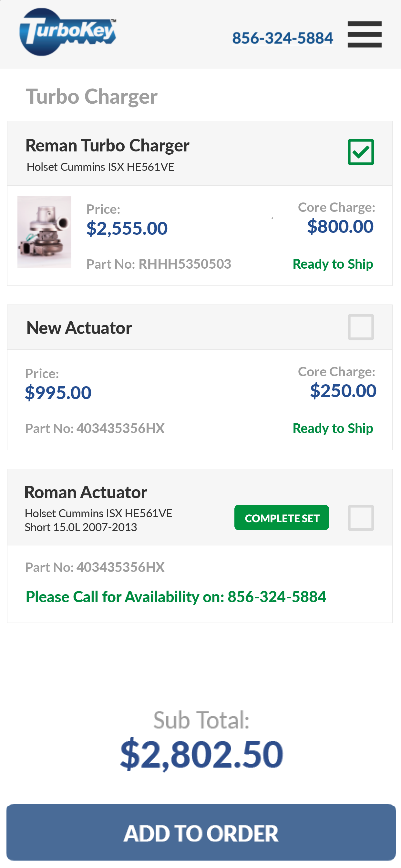Open the hamburger menu
401x868 pixels.
(364, 34)
